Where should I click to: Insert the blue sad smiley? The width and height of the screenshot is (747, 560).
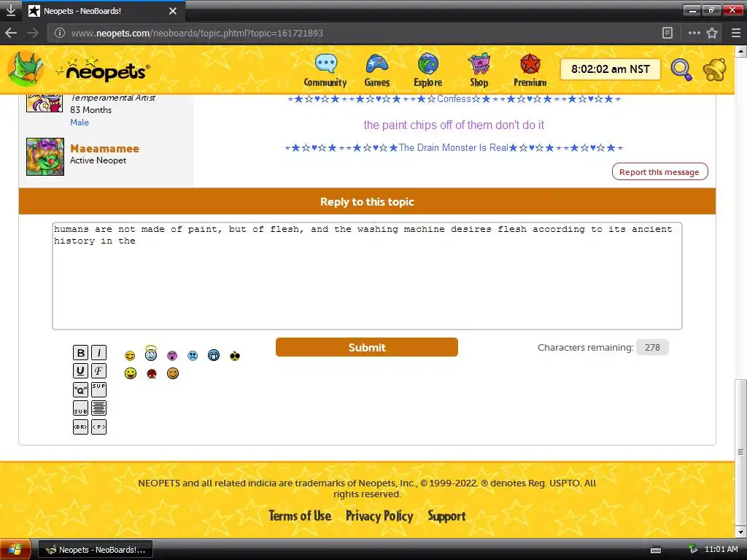(x=193, y=356)
